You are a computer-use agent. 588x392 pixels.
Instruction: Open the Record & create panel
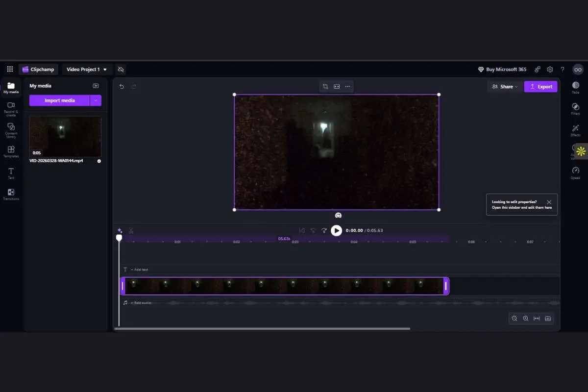[11, 108]
